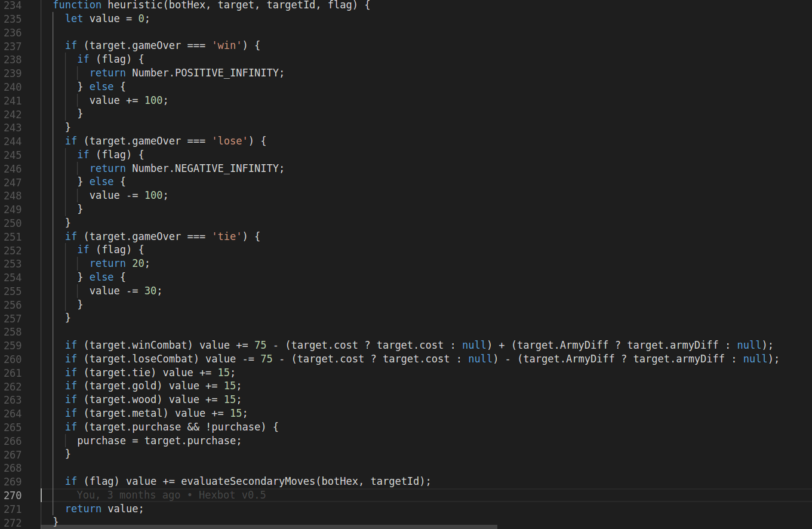Click the string 'lose' on line 244
Viewport: 812px width, 529px height.
230,141
